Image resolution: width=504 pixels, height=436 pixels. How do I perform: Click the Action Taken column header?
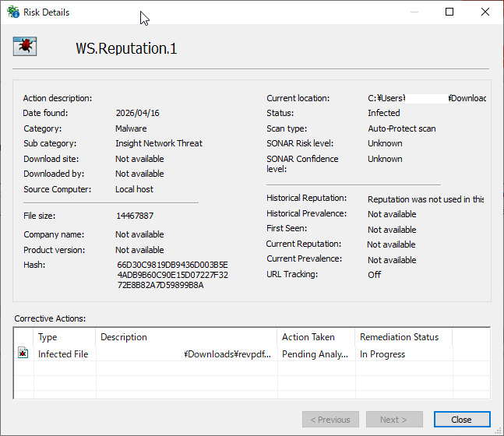coord(316,336)
